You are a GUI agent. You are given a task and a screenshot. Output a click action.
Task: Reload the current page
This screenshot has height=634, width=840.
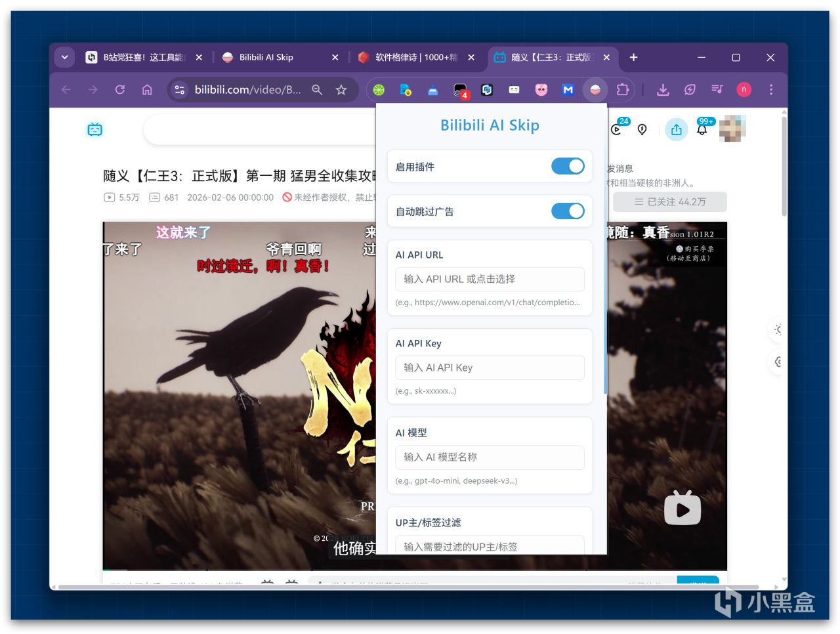pyautogui.click(x=120, y=89)
